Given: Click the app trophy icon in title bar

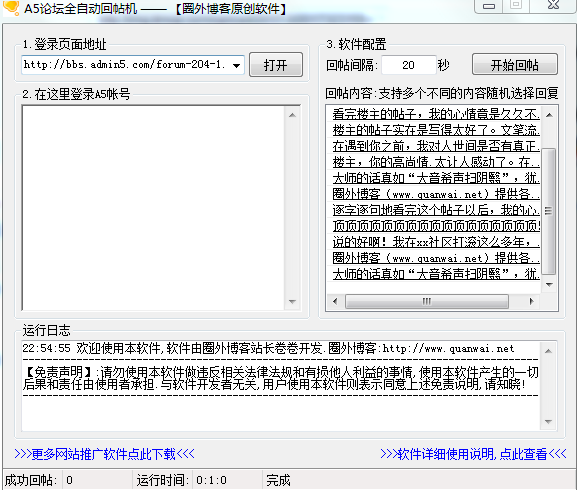Looking at the screenshot, I should pyautogui.click(x=11, y=7).
